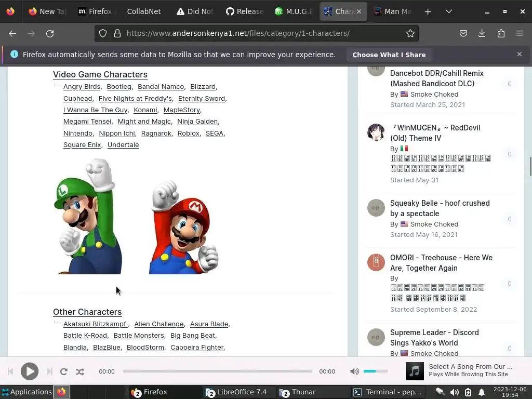This screenshot has width=532, height=399.
Task: Open the Applications menu in taskbar
Action: (26, 392)
